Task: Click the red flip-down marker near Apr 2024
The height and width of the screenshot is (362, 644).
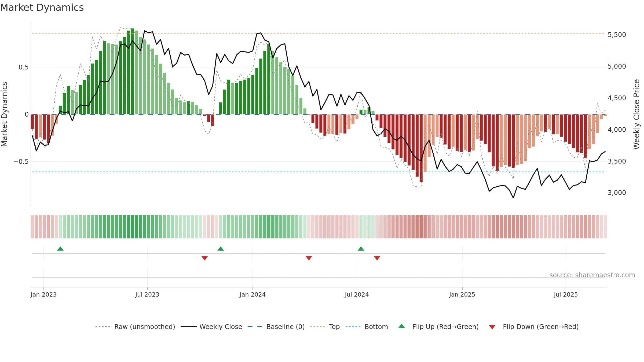Action: 309,258
